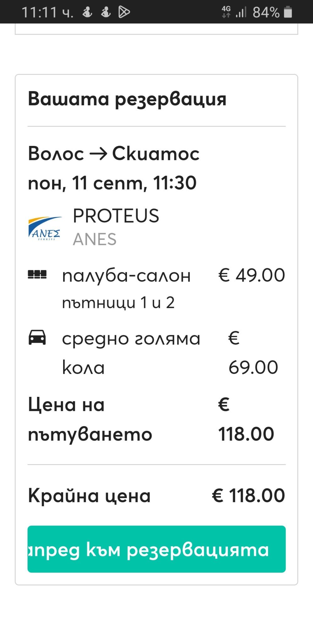Tap the deck seat icon
Viewport: 313px width, 644px height.
(x=37, y=275)
